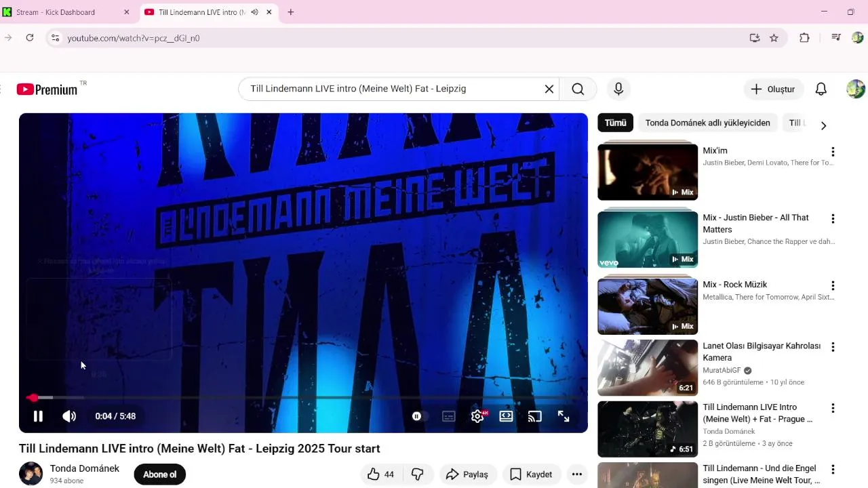
Task: Open Mix'im playlist thumbnail
Action: 648,171
